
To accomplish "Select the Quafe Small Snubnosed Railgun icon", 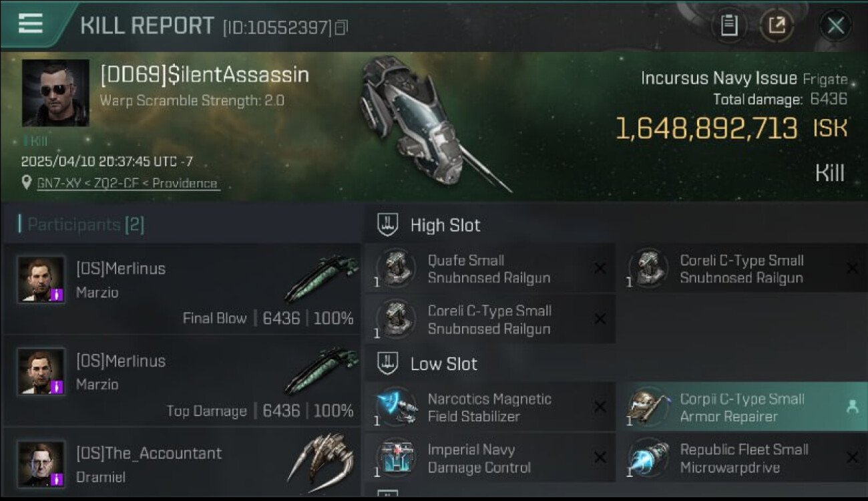I will click(x=397, y=269).
